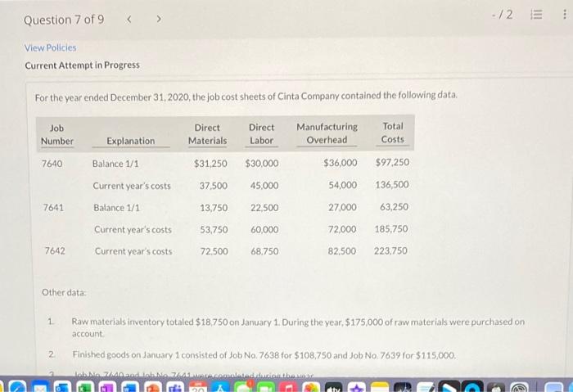The image size is (573, 392).
Task: Click the 223,750 total cost value
Action: [x=390, y=251]
